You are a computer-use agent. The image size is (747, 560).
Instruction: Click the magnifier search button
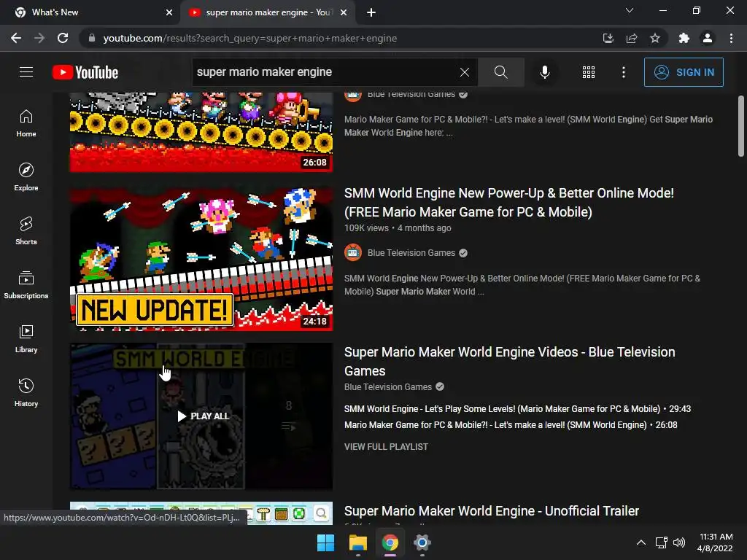click(x=500, y=72)
